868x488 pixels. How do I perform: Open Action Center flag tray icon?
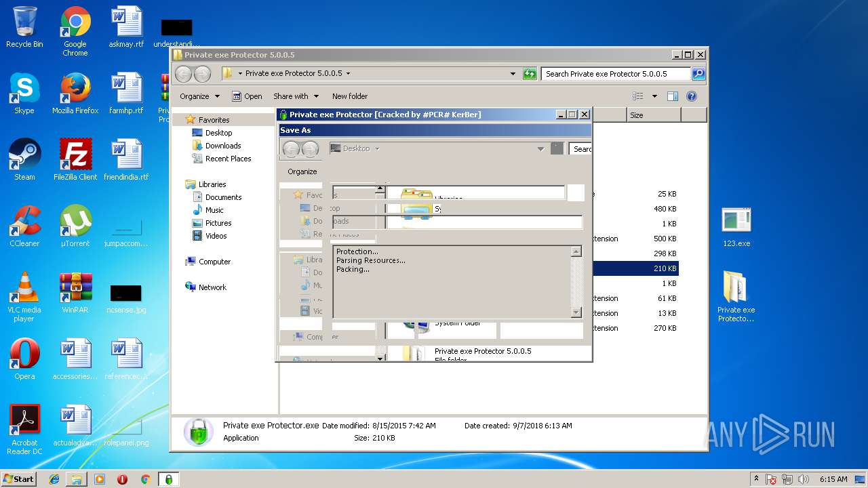[772, 479]
